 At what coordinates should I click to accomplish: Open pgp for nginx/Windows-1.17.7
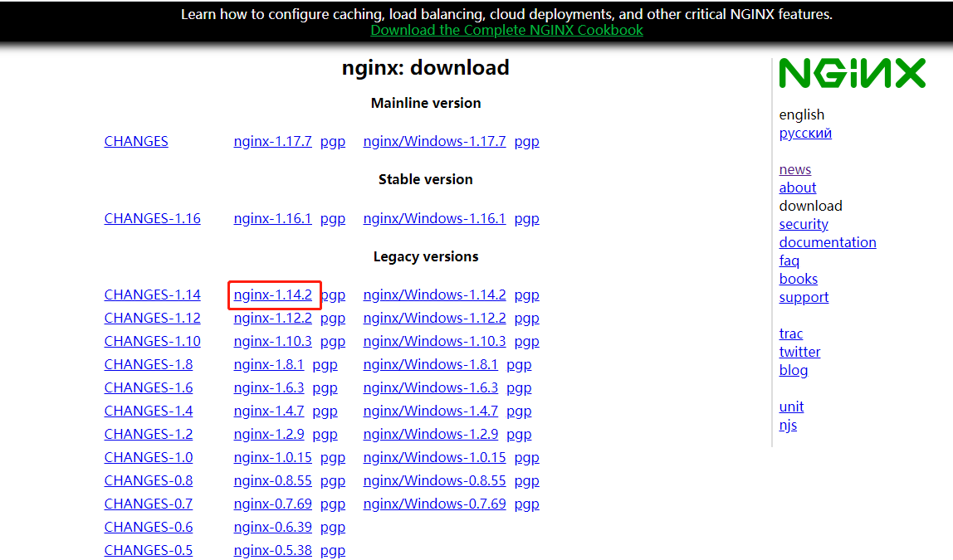[526, 142]
